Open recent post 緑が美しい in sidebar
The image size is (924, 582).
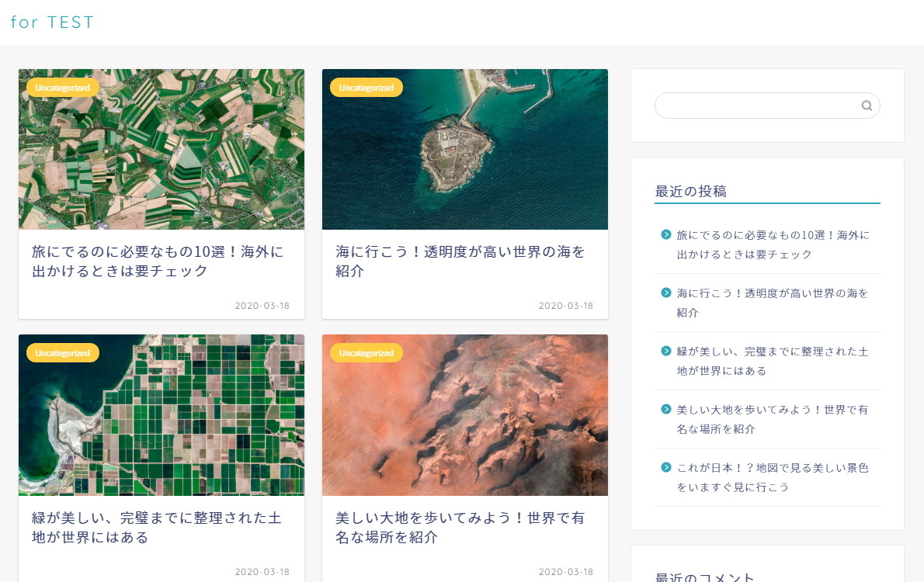pyautogui.click(x=773, y=361)
